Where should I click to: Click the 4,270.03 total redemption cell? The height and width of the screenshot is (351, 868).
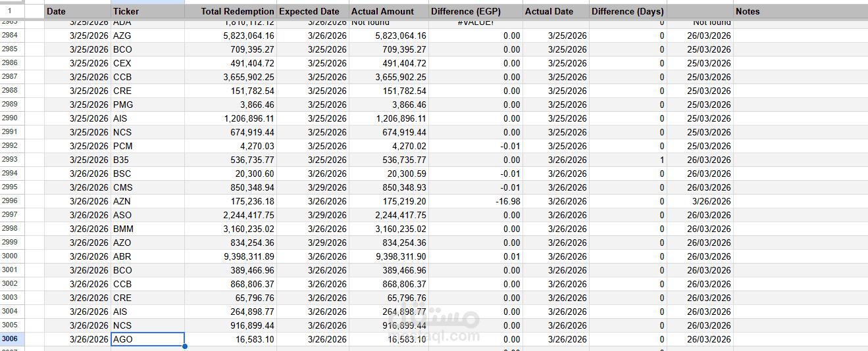(230, 146)
